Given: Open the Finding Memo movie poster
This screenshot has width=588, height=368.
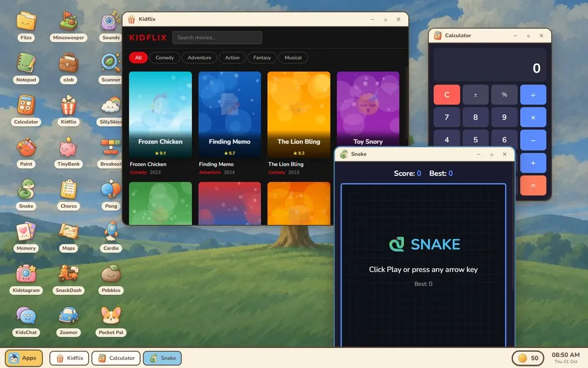Looking at the screenshot, I should (229, 114).
